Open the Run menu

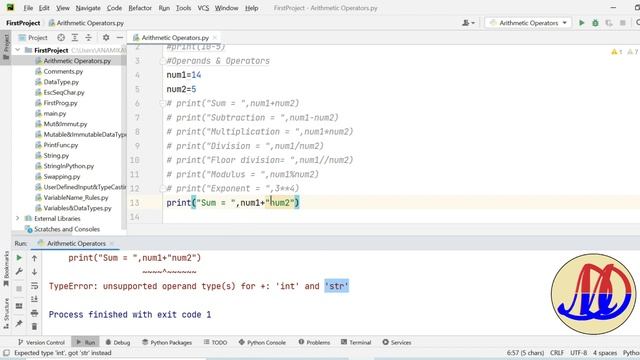164,8
